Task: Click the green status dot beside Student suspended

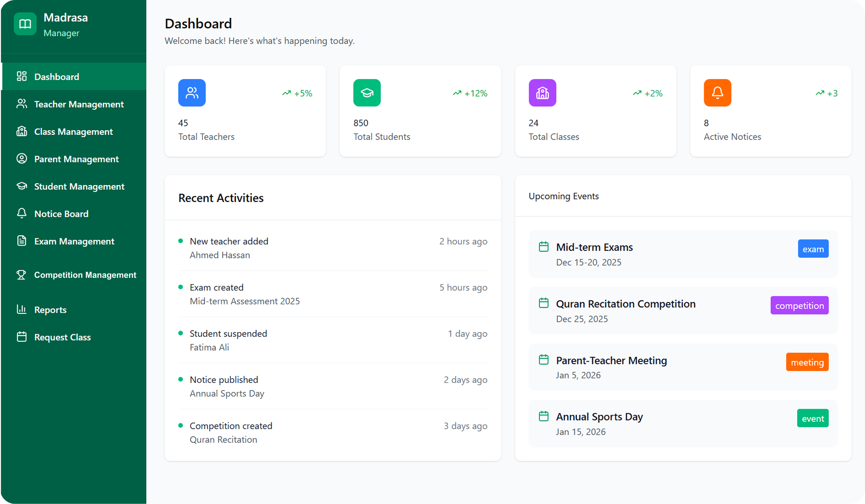Action: (x=180, y=333)
